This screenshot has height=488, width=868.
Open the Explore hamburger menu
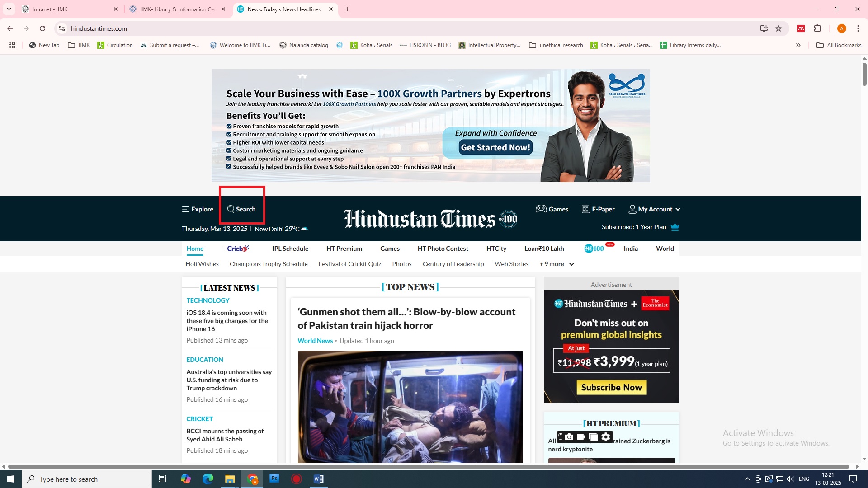click(185, 209)
